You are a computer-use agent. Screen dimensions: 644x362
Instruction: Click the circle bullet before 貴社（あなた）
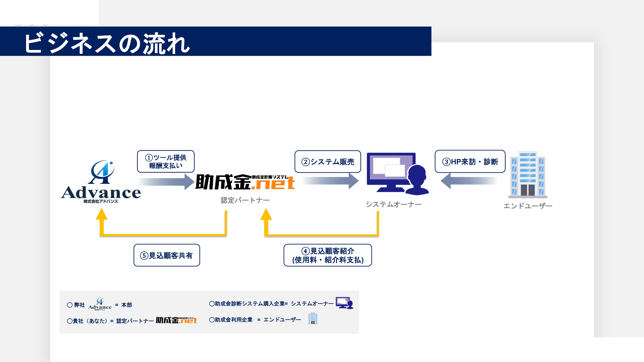[70, 321]
